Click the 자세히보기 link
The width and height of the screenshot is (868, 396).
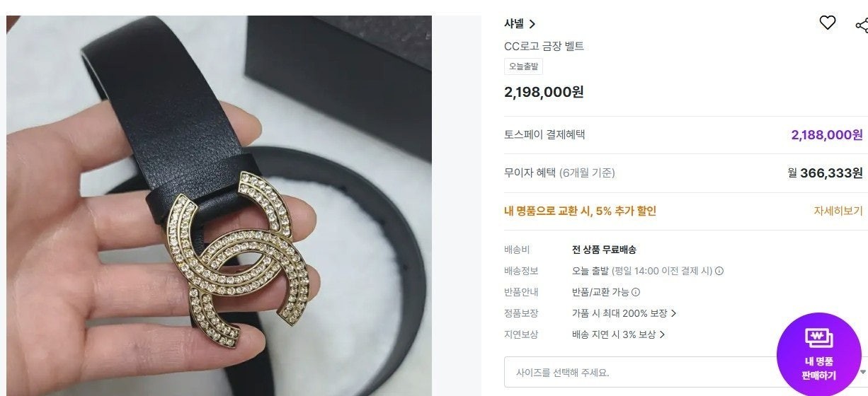click(x=838, y=211)
